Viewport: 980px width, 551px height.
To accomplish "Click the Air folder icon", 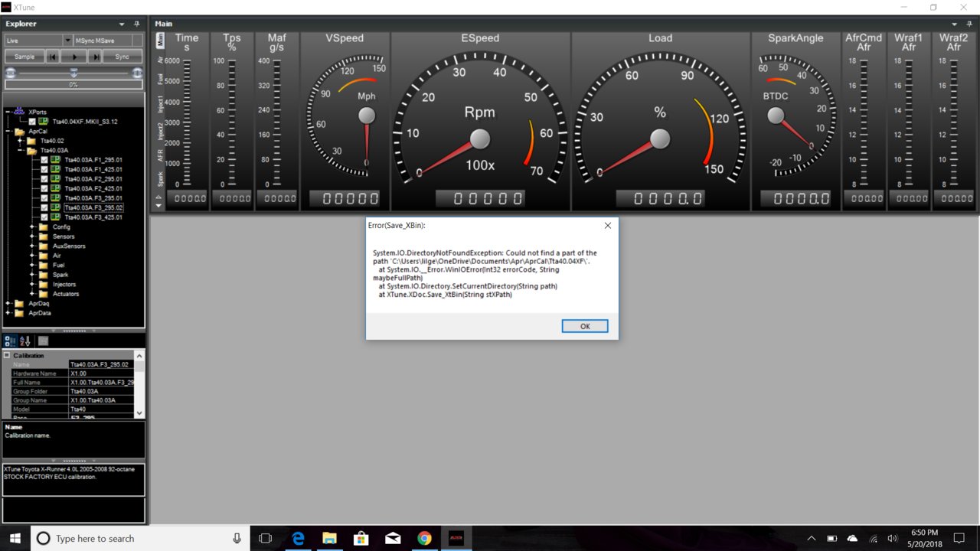I will tap(44, 256).
